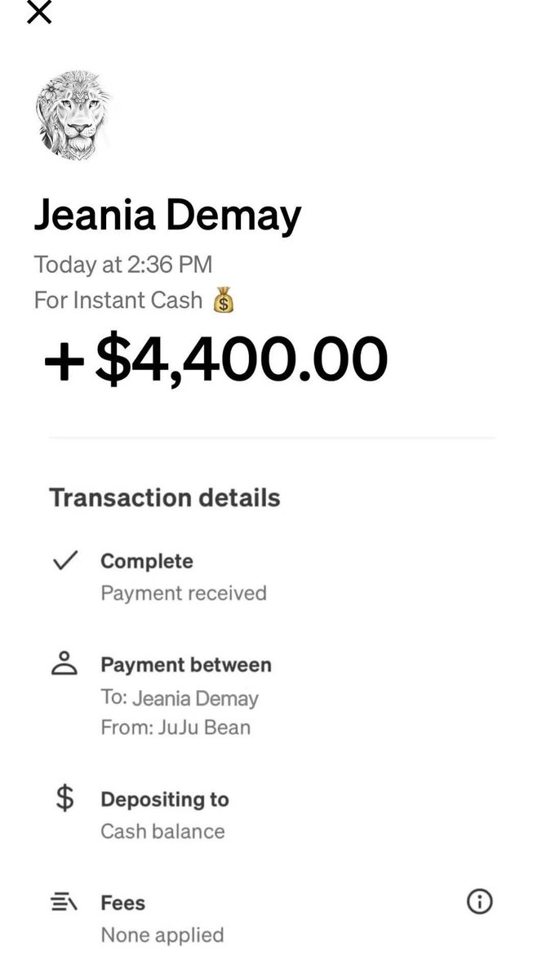Tap the Cash balance deposit destination
Screen dimensions: 551x980
(162, 831)
